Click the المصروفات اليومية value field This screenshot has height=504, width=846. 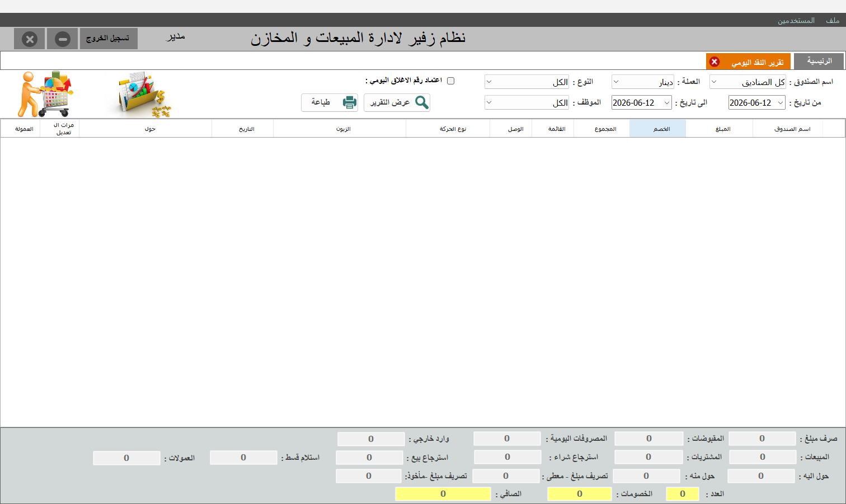tap(507, 439)
